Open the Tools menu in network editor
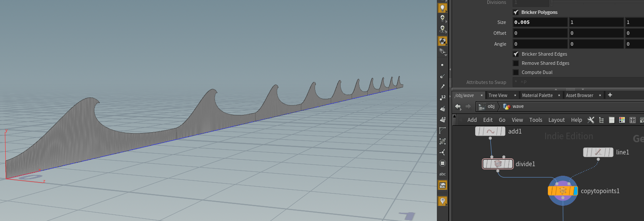 (x=536, y=120)
